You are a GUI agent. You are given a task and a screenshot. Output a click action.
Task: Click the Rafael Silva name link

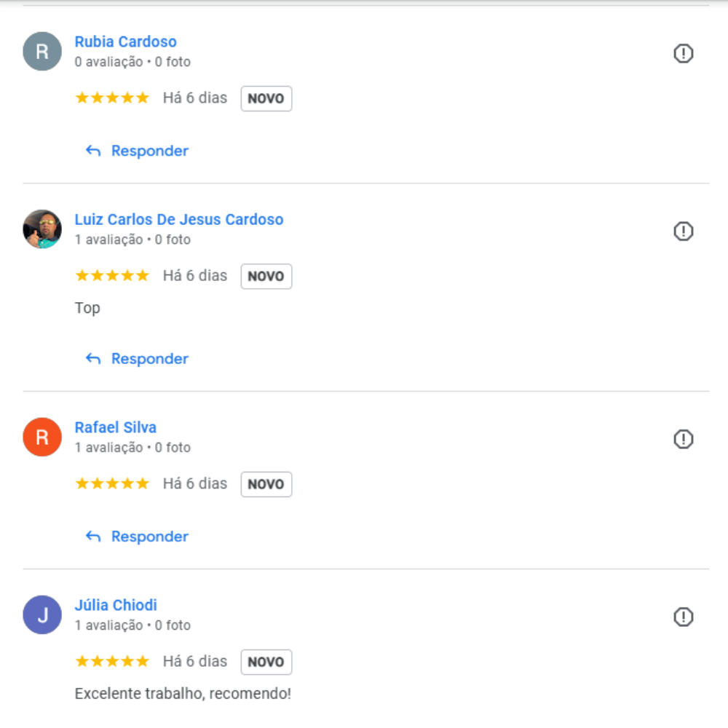[115, 427]
